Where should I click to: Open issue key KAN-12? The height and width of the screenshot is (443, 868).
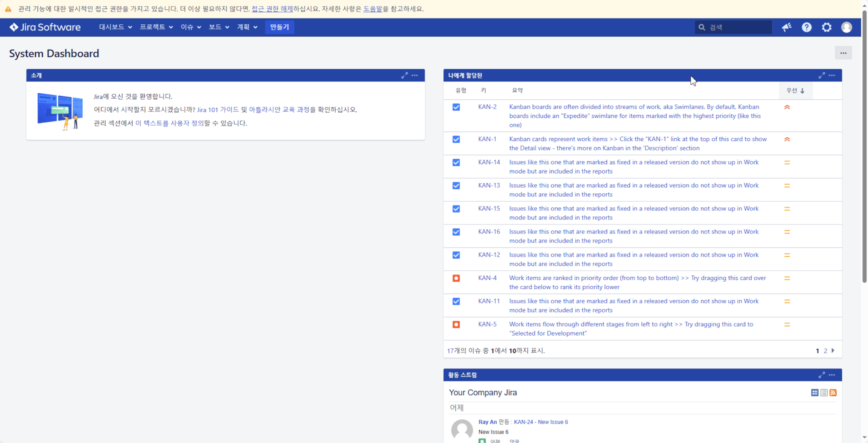[x=489, y=255]
